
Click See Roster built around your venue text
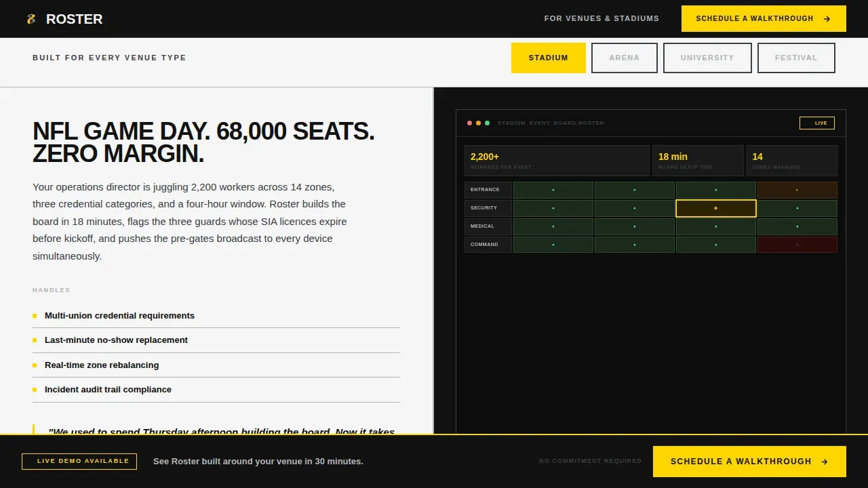click(x=258, y=462)
